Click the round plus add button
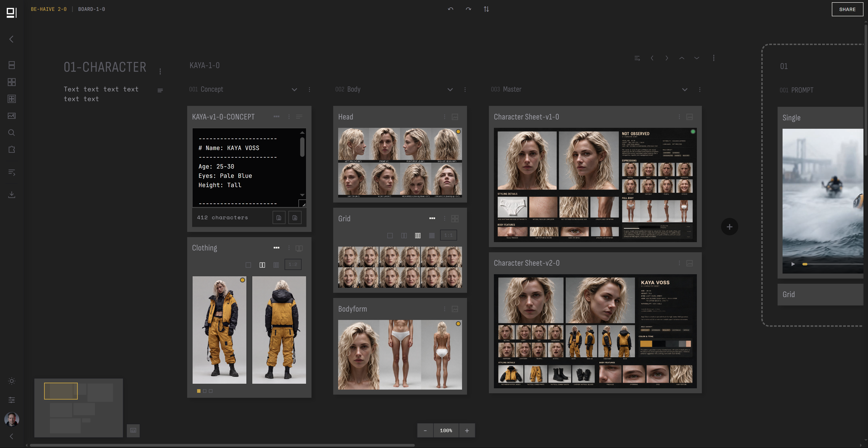The image size is (868, 448). [x=729, y=227]
